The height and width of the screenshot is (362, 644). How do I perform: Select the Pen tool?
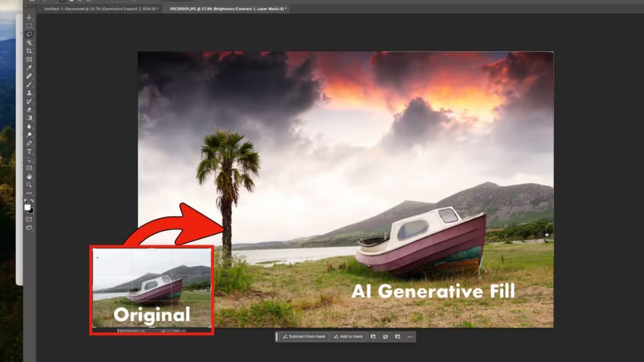click(29, 143)
